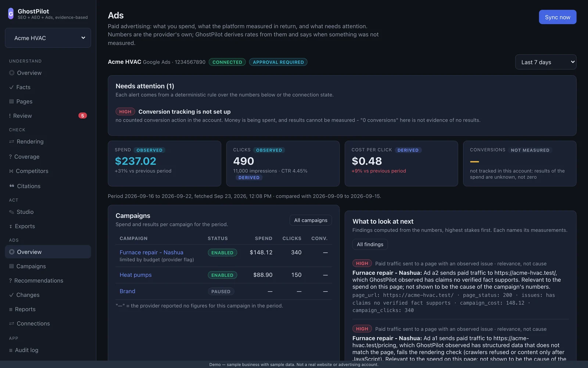Click the Rendering arrows icon

[x=11, y=142]
